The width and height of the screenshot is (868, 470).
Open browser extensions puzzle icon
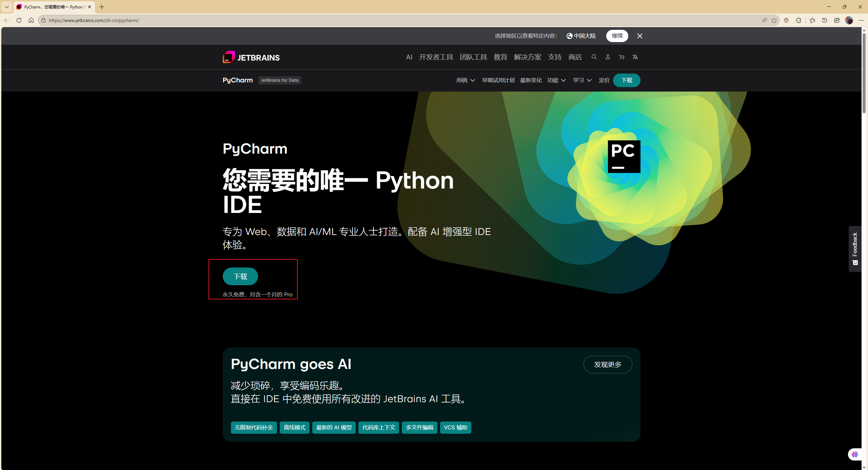click(x=798, y=20)
